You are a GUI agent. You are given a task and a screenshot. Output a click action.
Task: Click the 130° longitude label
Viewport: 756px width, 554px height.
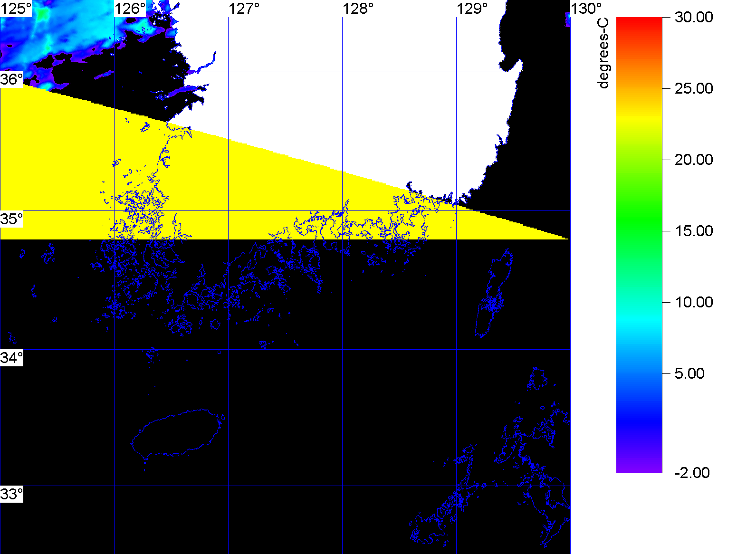pyautogui.click(x=586, y=9)
